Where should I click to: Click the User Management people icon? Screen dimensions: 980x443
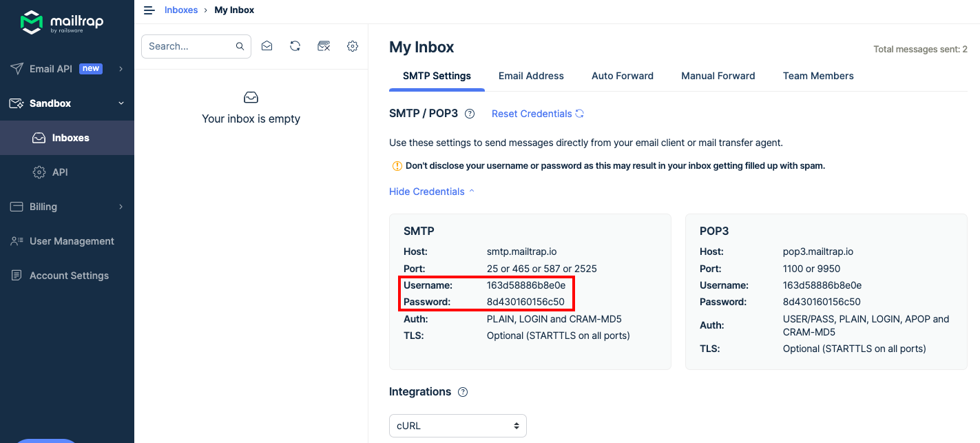tap(17, 241)
